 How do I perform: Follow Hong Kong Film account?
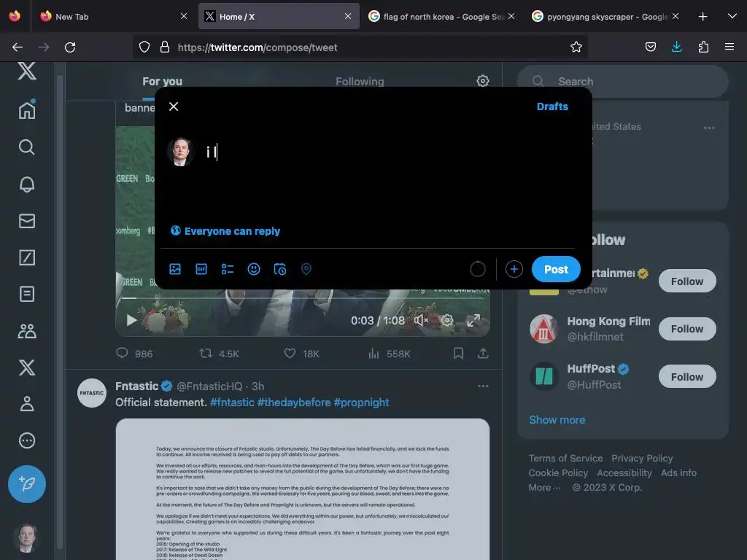687,329
